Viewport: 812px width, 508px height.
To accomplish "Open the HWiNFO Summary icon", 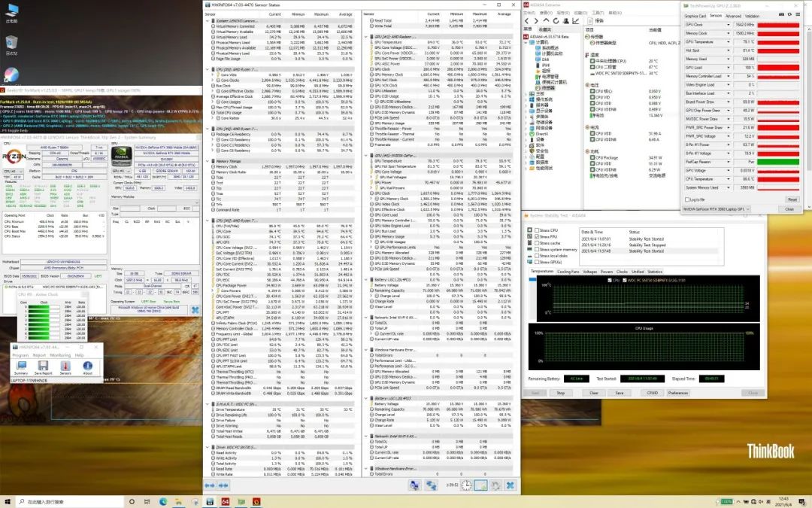I will click(x=20, y=367).
